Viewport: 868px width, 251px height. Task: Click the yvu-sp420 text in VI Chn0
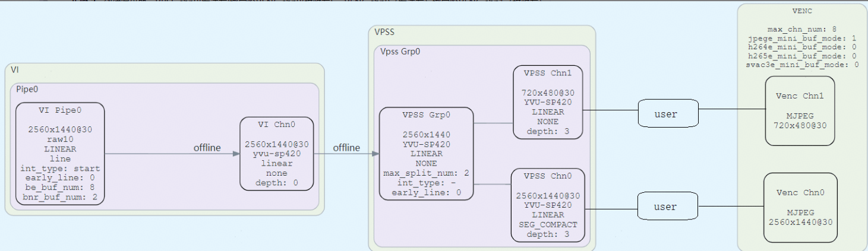[x=276, y=154]
